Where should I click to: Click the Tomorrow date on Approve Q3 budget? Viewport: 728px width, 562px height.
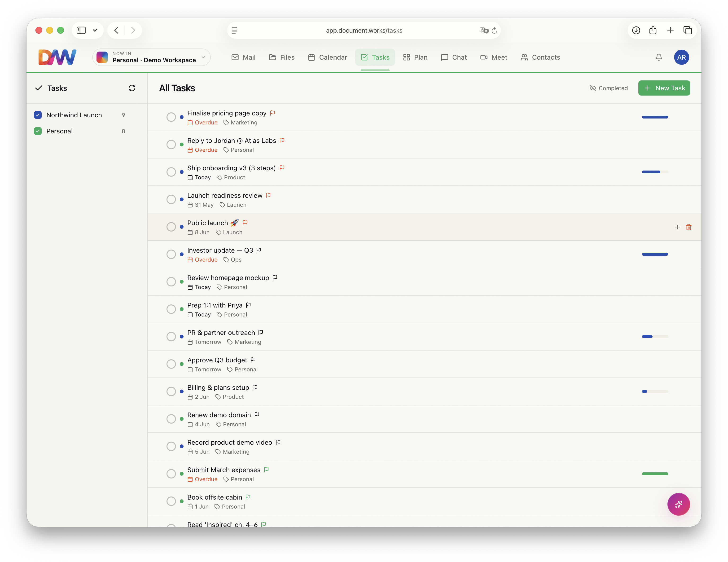pos(204,369)
